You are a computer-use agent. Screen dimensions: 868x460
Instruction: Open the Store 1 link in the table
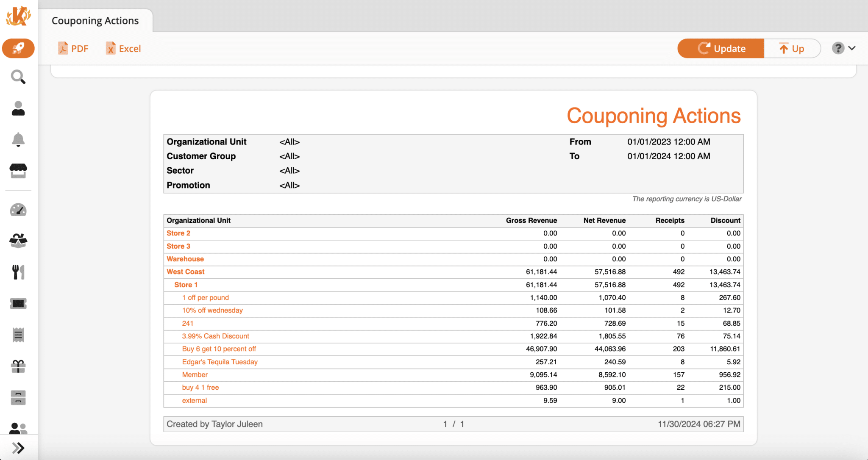point(186,285)
